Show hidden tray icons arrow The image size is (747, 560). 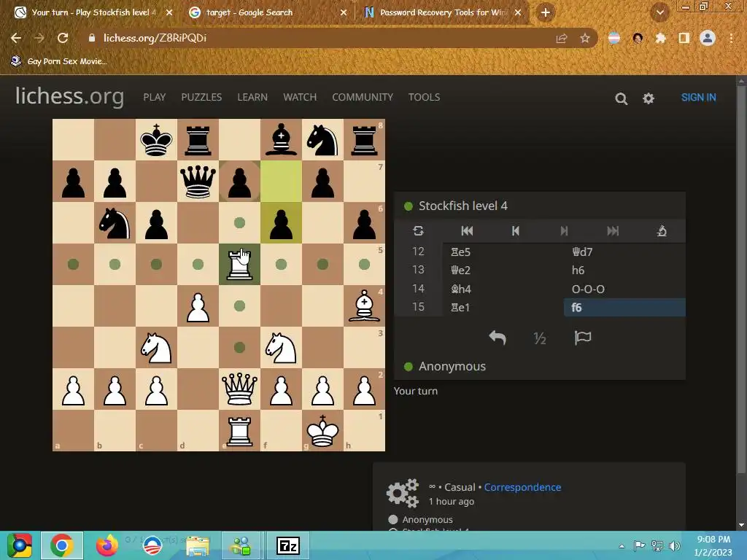point(622,546)
